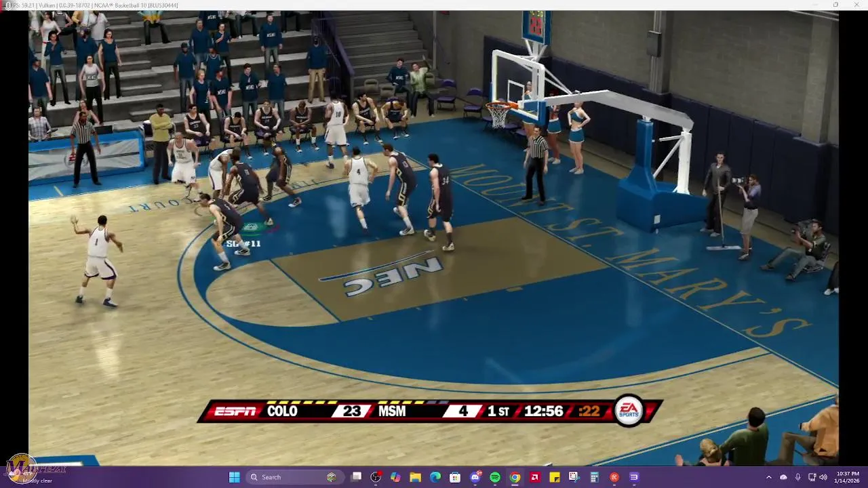Click the EA Sports logo on the scoreboard
The height and width of the screenshot is (488, 868).
point(629,410)
